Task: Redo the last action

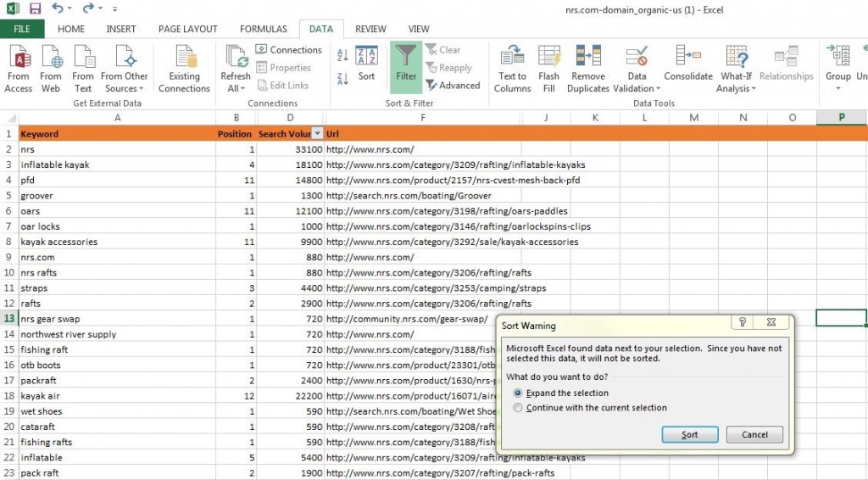Action: [88, 8]
